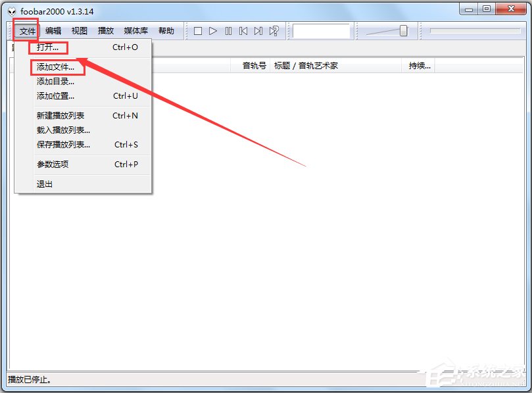Open the 文件 menu

click(27, 31)
